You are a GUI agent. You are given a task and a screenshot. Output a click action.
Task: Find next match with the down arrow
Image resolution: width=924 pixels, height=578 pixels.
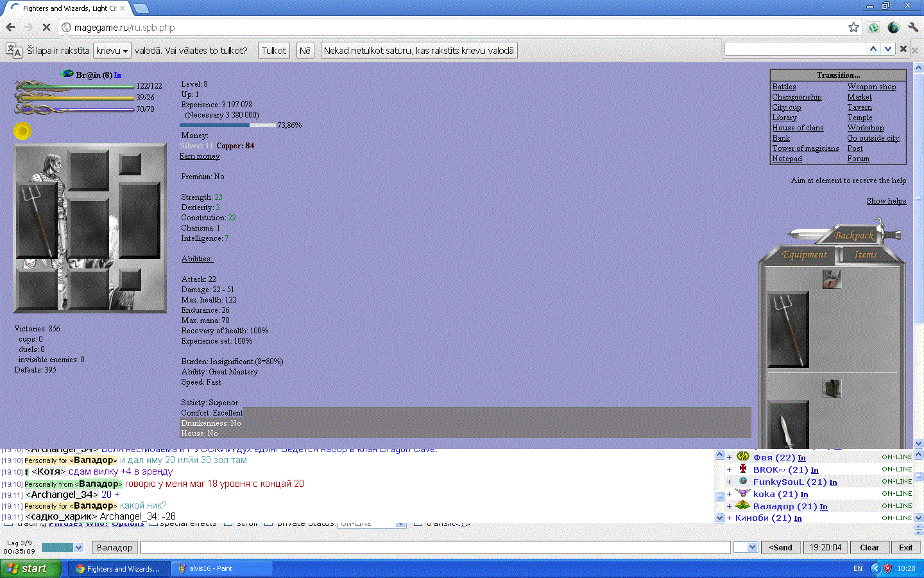(x=888, y=49)
